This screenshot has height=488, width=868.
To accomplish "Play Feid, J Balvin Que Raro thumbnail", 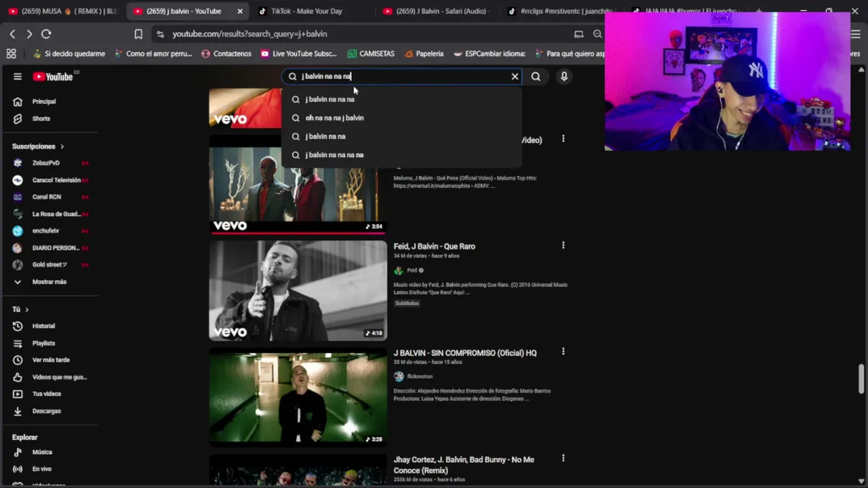I will (298, 290).
